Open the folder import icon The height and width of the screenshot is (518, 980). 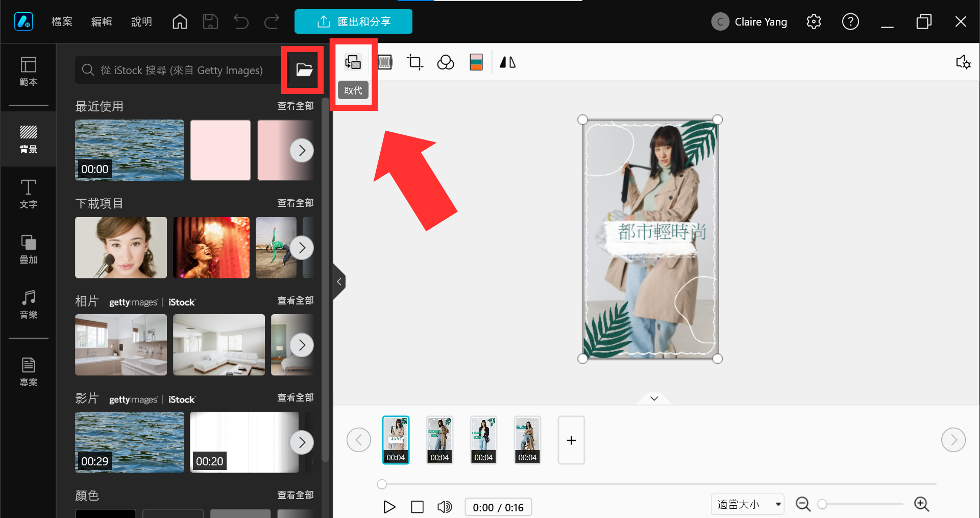[x=304, y=70]
